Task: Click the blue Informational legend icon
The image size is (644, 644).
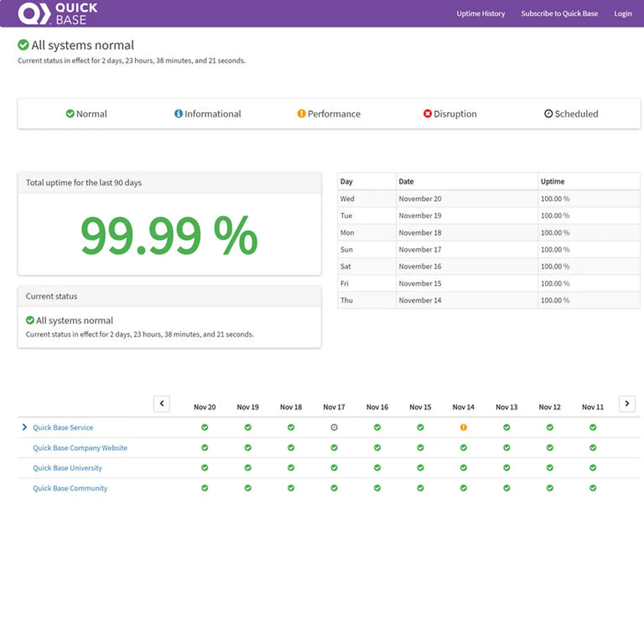Action: pos(178,114)
